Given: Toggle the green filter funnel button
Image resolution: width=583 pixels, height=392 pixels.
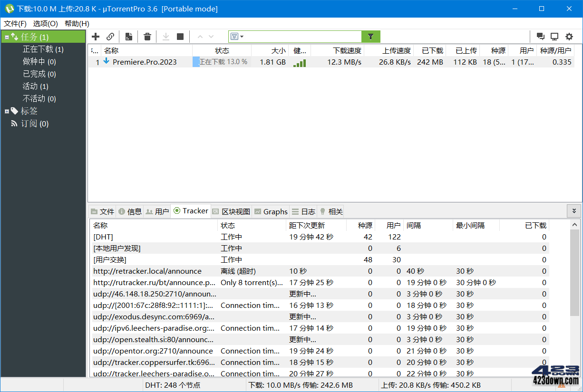Looking at the screenshot, I should 370,36.
